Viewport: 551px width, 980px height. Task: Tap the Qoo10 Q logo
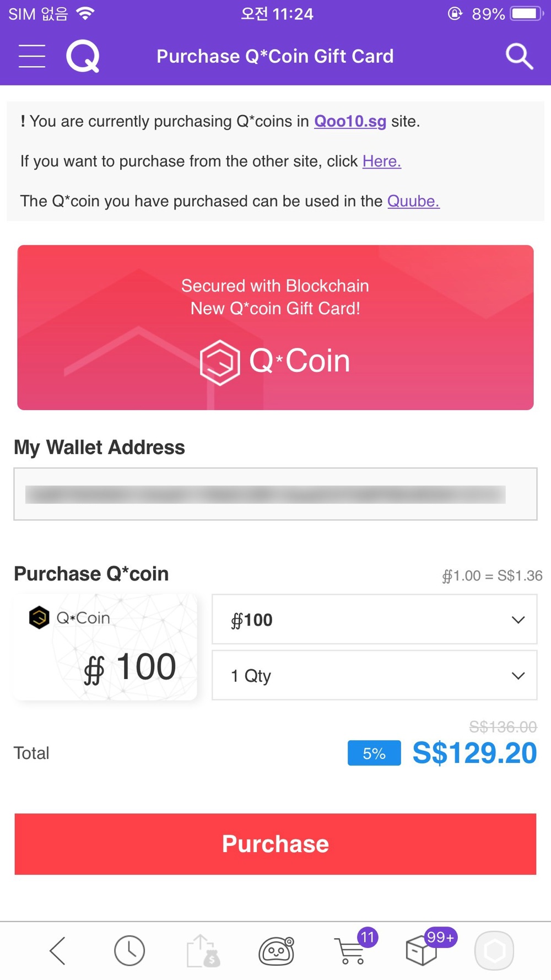[x=83, y=56]
